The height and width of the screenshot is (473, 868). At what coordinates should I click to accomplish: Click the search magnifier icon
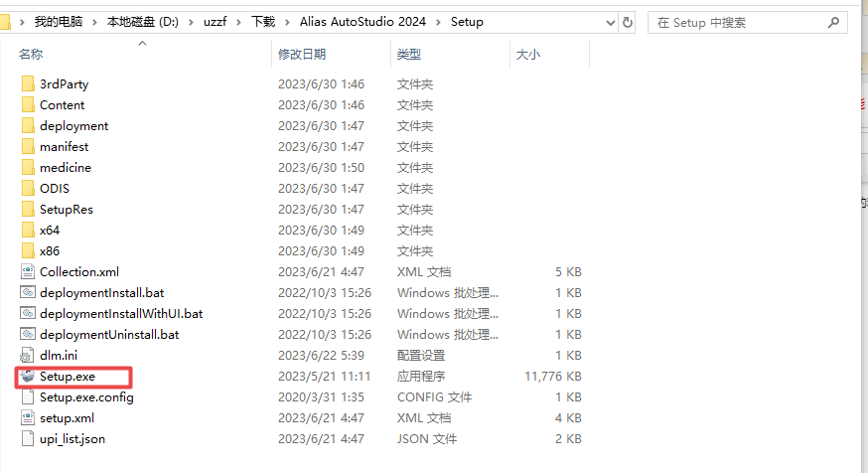(835, 22)
